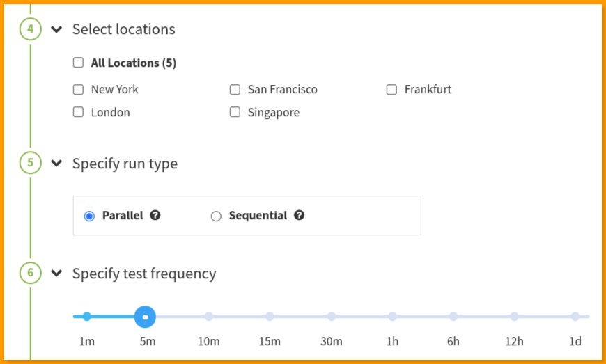Select the Frankfurt location checkbox
The height and width of the screenshot is (364, 606).
click(391, 90)
